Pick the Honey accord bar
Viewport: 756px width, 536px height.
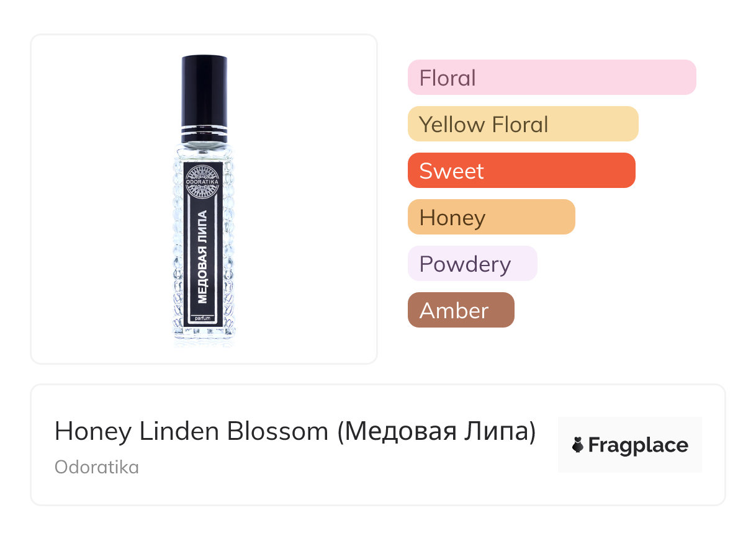point(491,217)
